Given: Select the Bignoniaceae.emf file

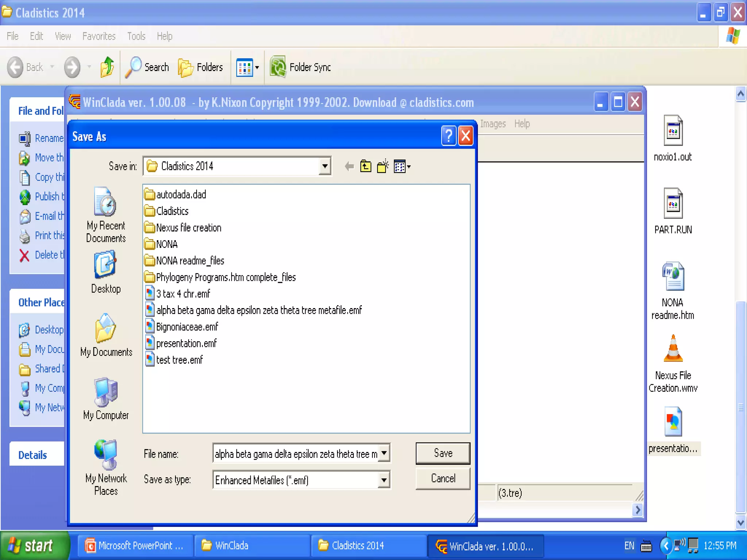Looking at the screenshot, I should tap(187, 327).
